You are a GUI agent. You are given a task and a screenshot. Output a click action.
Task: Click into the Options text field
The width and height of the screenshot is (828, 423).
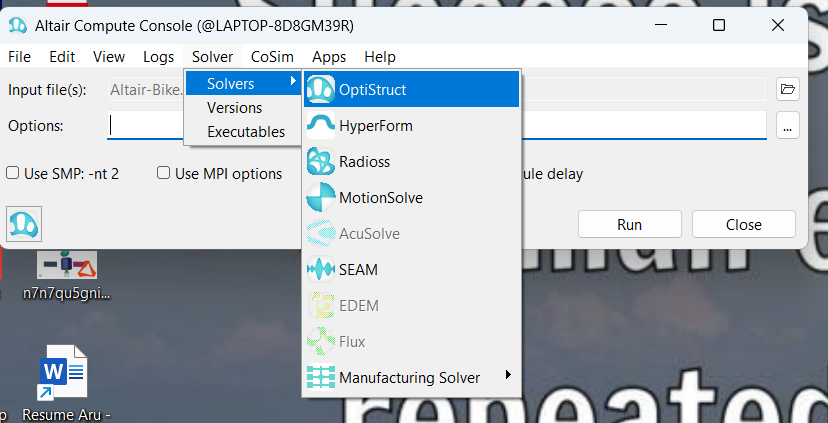(x=437, y=126)
